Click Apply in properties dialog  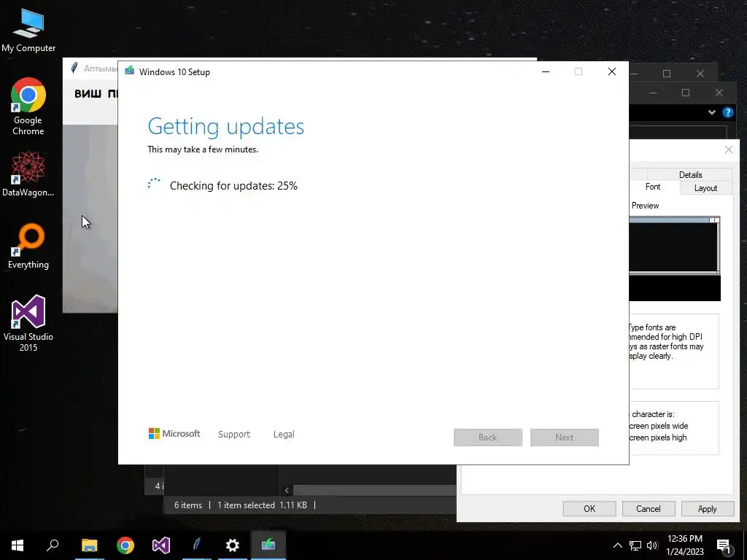pyautogui.click(x=708, y=508)
